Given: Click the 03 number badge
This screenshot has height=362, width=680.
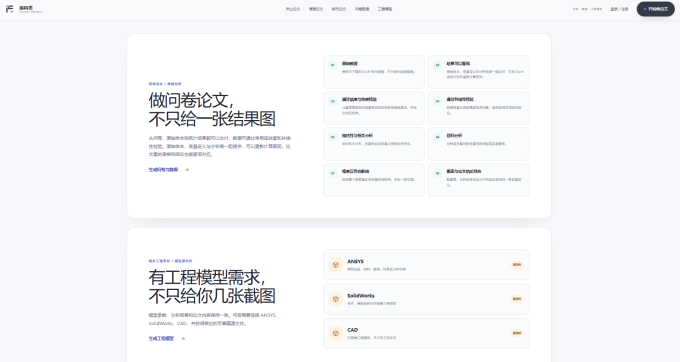Looking at the screenshot, I should 333,101.
